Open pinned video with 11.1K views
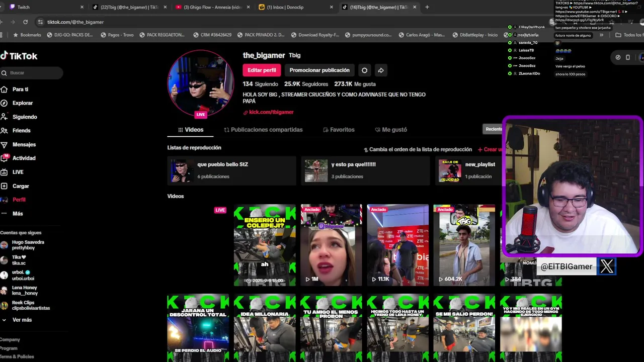 click(x=397, y=245)
